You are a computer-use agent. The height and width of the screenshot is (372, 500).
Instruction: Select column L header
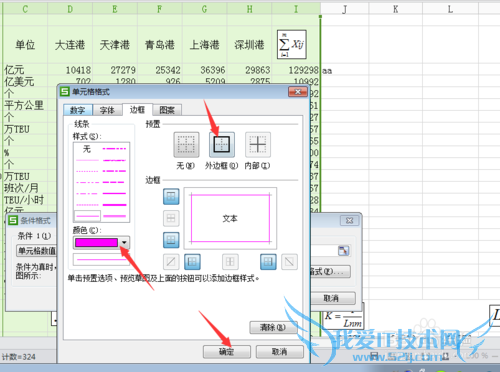pos(450,9)
